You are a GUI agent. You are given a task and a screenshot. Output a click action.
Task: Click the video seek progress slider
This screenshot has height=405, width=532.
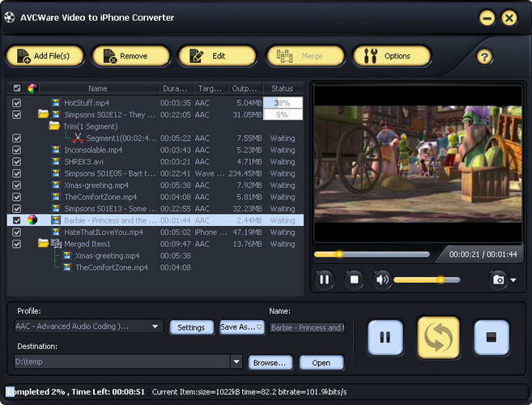pyautogui.click(x=372, y=254)
